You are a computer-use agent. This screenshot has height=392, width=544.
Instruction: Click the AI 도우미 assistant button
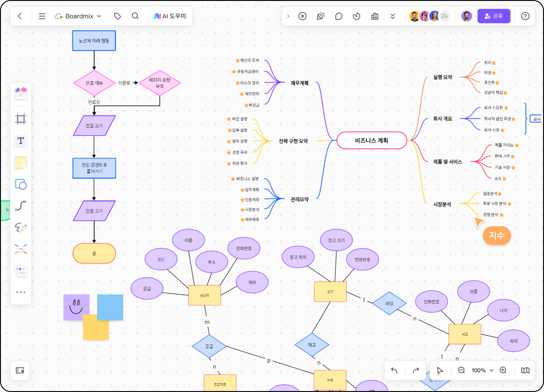point(170,16)
